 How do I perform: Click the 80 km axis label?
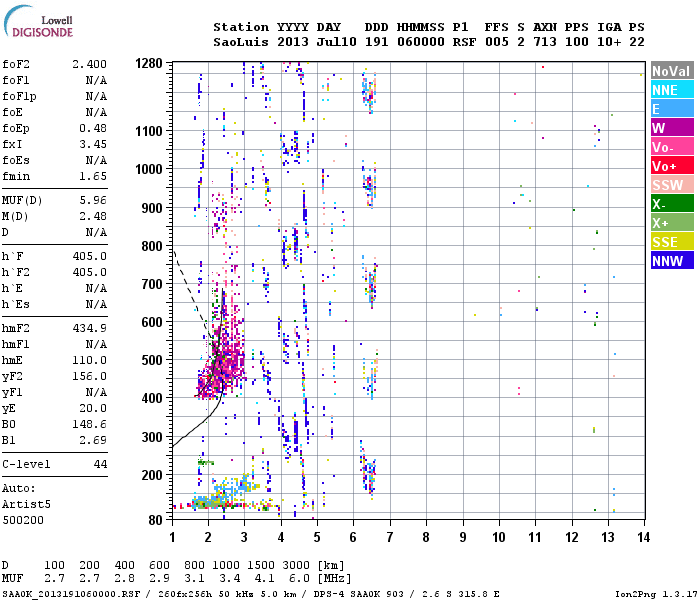[x=155, y=520]
